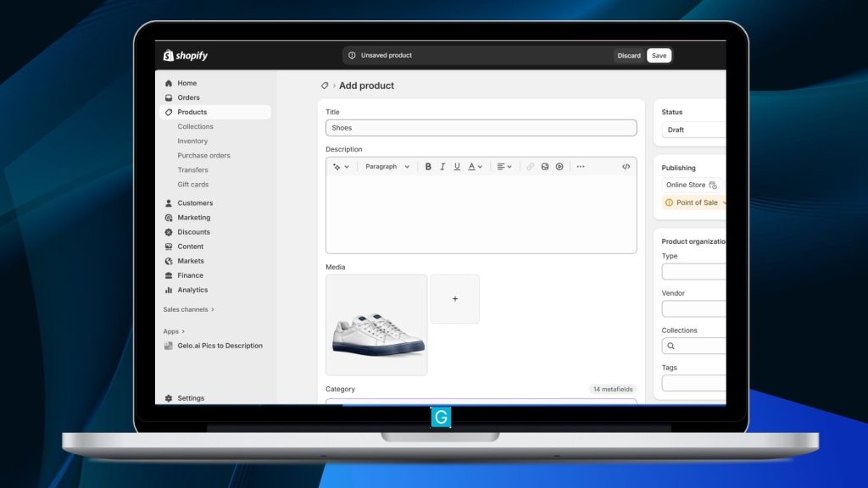
Task: Open the more options ellipsis in toolbar
Action: [581, 167]
